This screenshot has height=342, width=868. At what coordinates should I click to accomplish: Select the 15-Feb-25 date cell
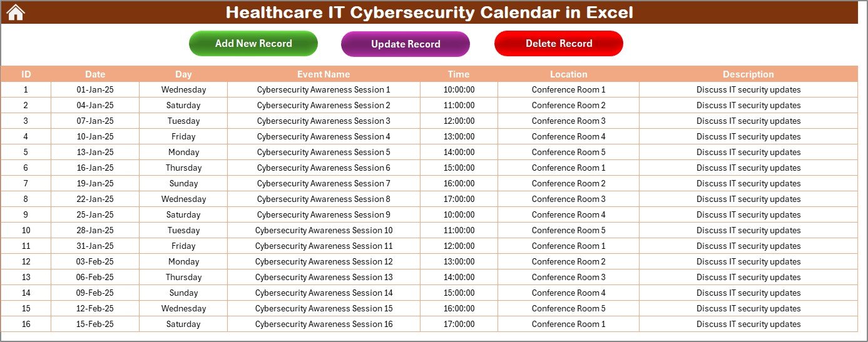click(95, 324)
